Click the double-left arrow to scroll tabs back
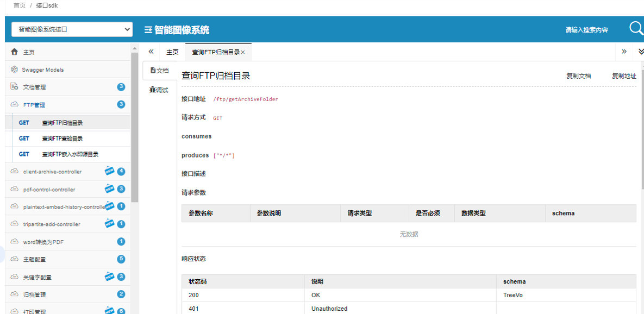 click(x=151, y=52)
